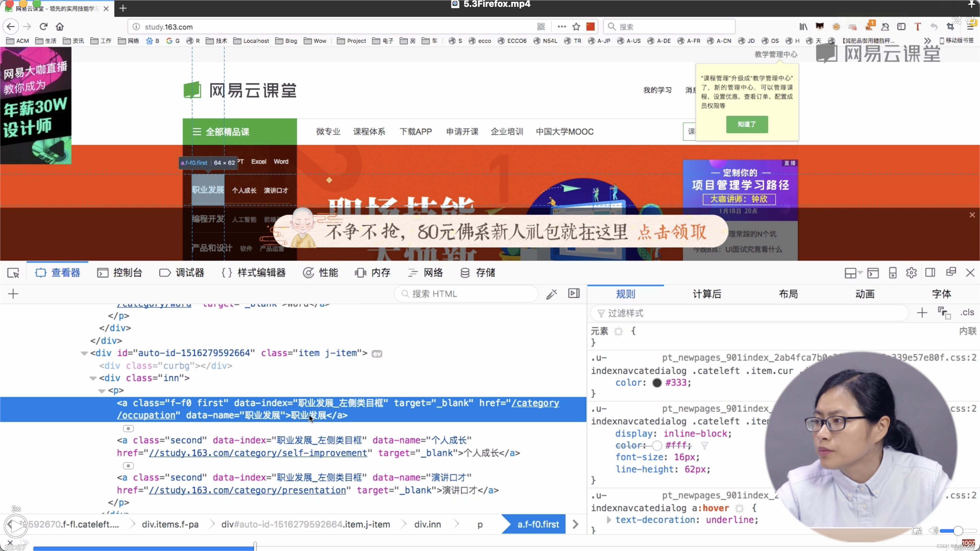
Task: Click the ev event listener badge
Action: 377,354
